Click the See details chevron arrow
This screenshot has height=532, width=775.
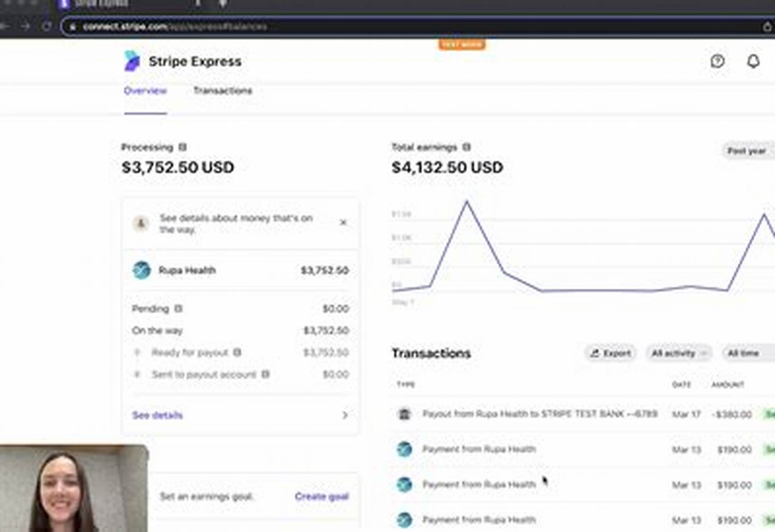coord(345,415)
